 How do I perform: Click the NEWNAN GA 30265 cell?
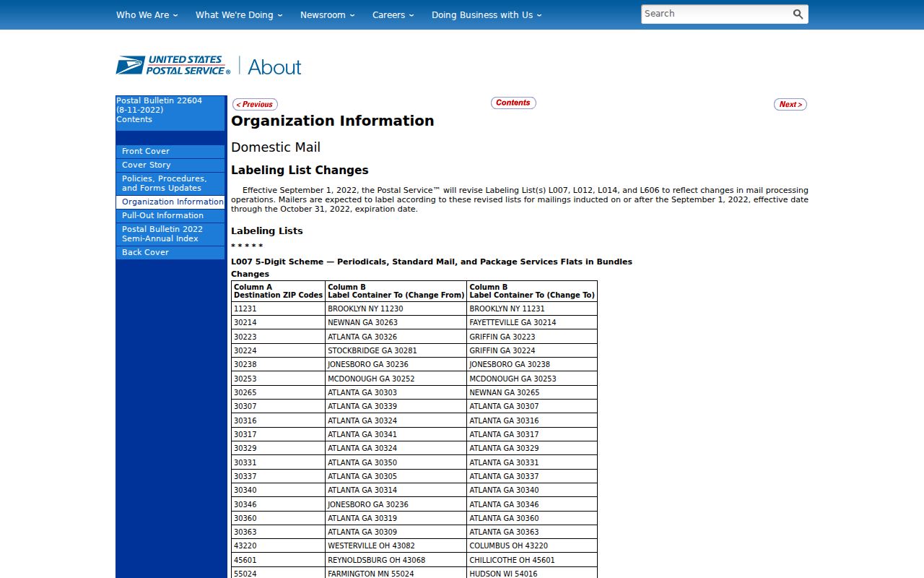coord(532,392)
